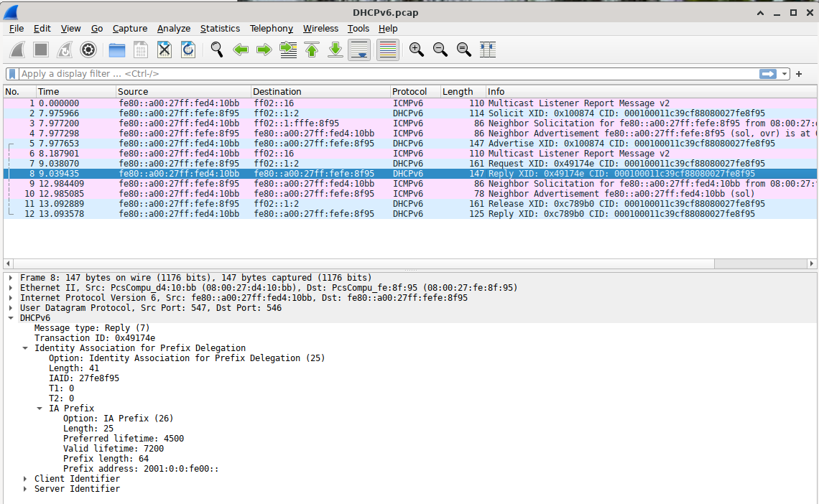Open the Statistics menu
The height and width of the screenshot is (504, 819).
[220, 29]
